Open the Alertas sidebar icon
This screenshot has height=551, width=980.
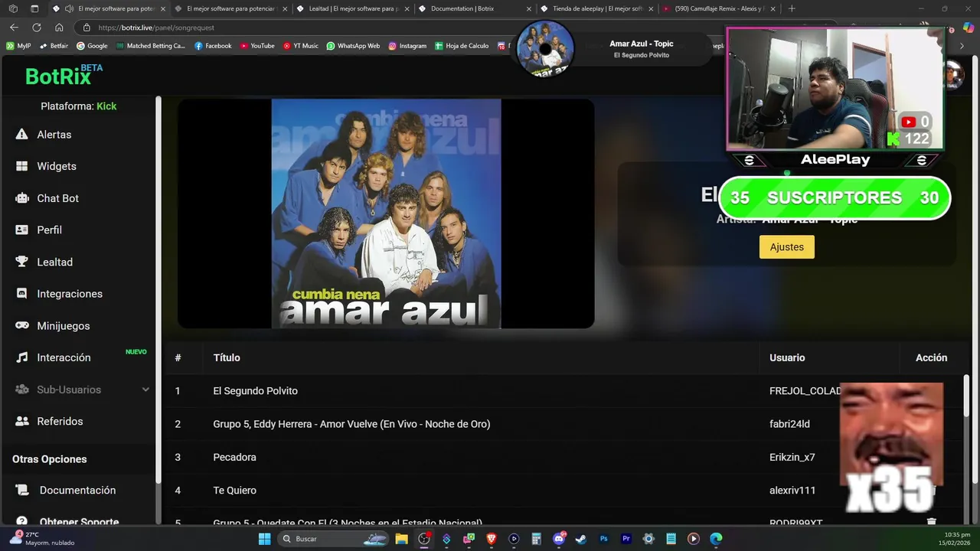pos(22,134)
